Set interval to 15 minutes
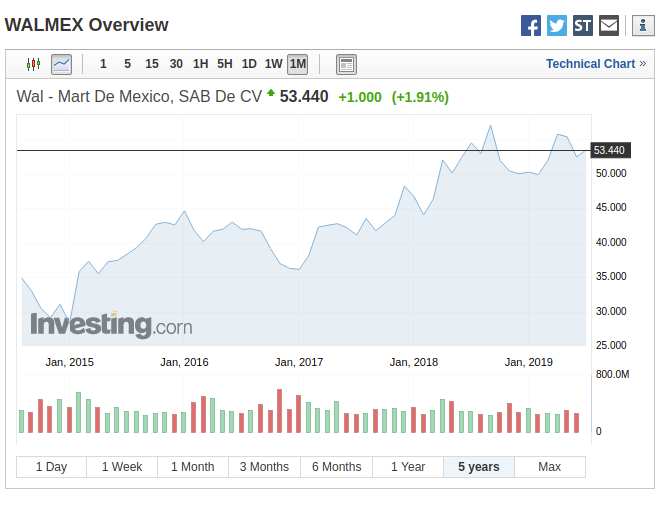The width and height of the screenshot is (660, 505). [x=152, y=64]
